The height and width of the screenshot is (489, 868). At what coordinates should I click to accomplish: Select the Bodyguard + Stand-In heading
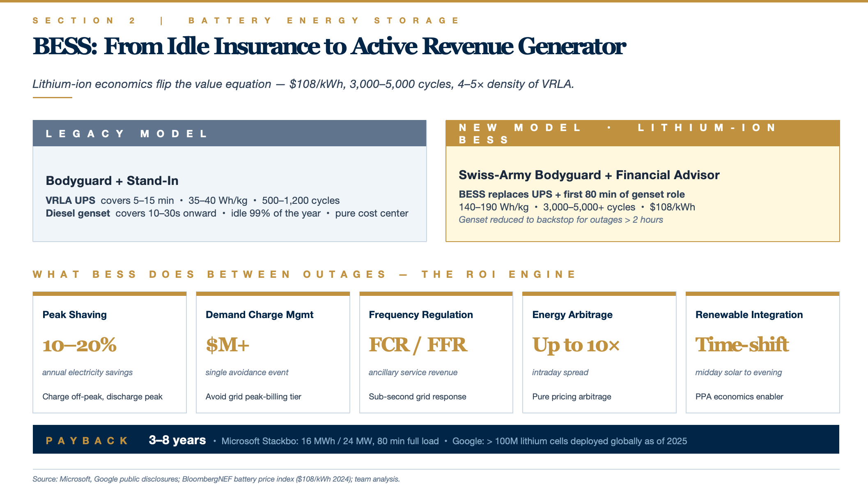[112, 181]
